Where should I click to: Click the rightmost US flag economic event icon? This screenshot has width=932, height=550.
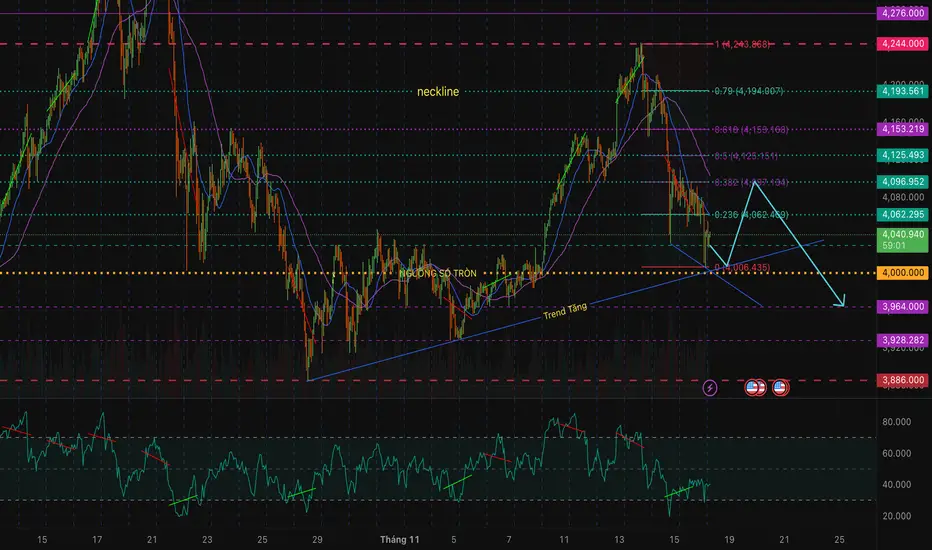point(780,388)
